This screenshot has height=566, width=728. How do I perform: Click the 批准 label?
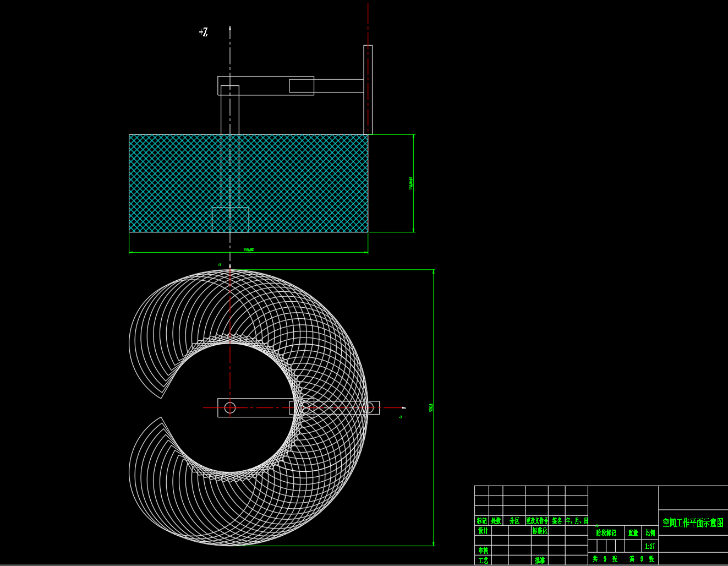coord(539,560)
